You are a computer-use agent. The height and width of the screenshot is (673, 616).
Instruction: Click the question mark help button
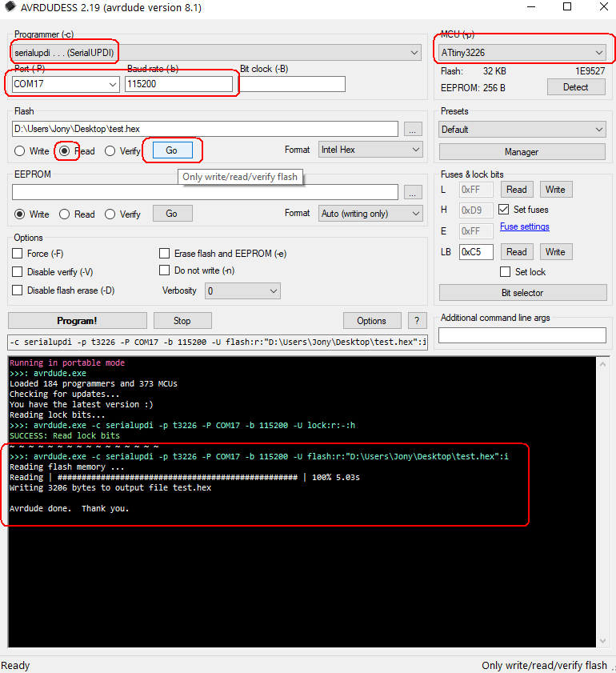point(417,321)
